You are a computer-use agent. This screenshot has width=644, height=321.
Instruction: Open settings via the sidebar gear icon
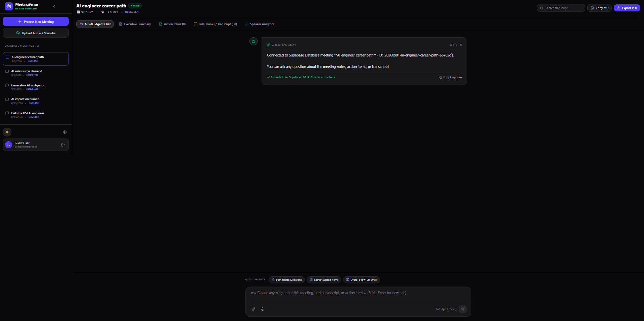pyautogui.click(x=65, y=132)
